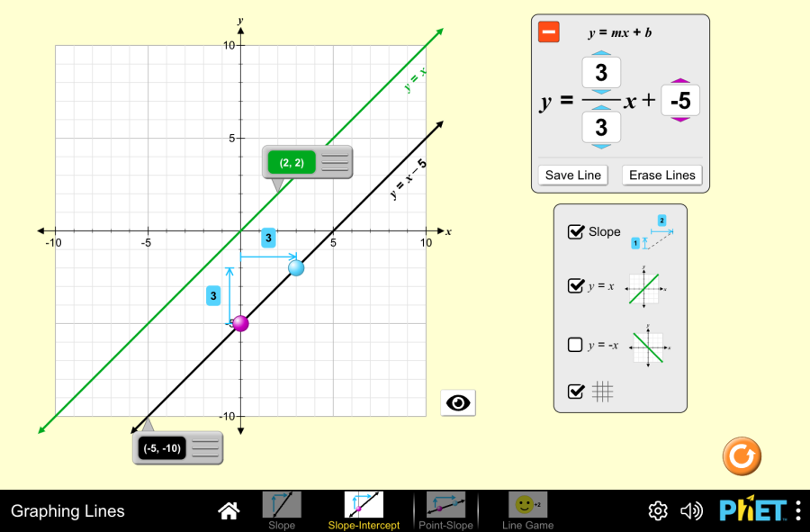Click the Erase Lines button
The width and height of the screenshot is (810, 532).
pos(661,175)
